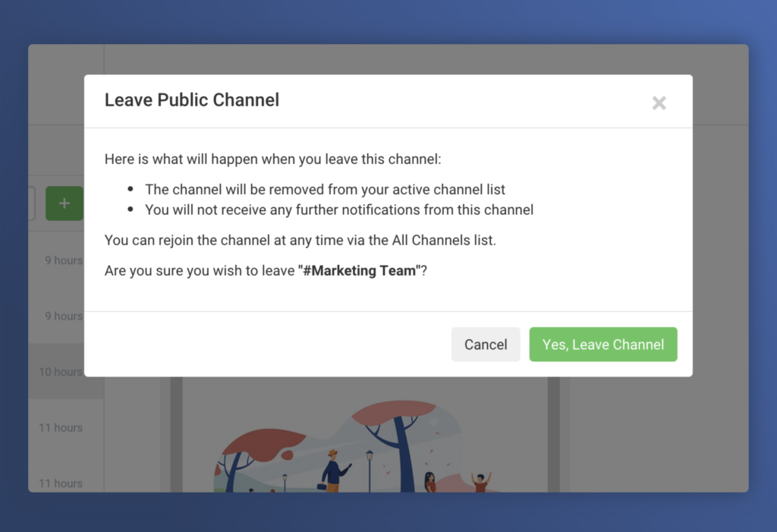Click the bullet about no further notifications
The width and height of the screenshot is (777, 532).
tap(339, 209)
